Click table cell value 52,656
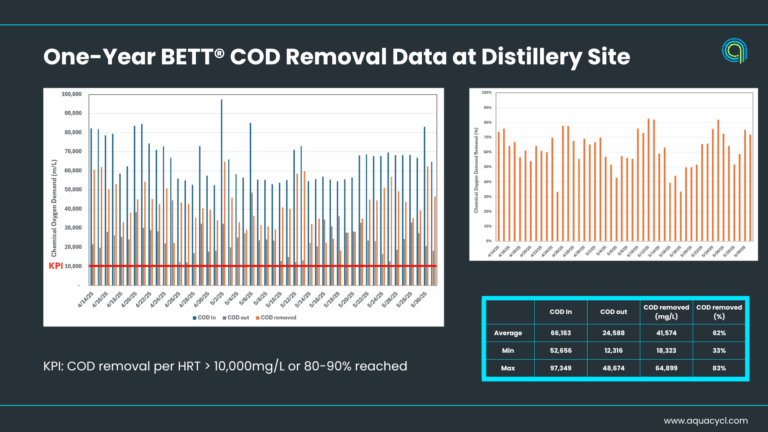768x432 pixels. click(x=560, y=351)
